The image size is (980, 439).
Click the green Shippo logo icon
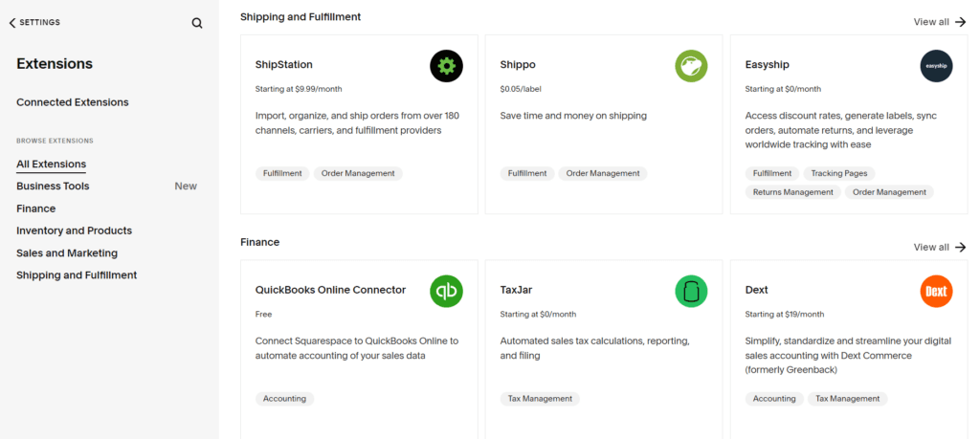point(691,66)
